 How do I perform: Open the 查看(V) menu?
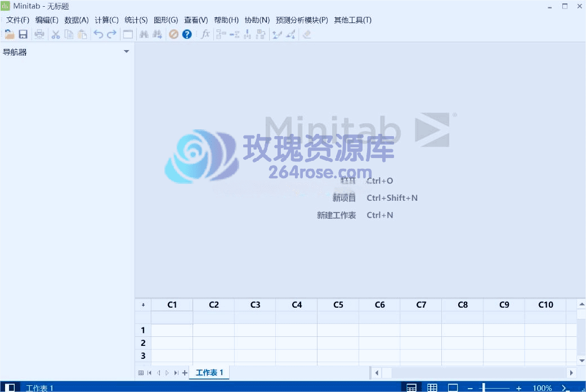click(x=196, y=20)
